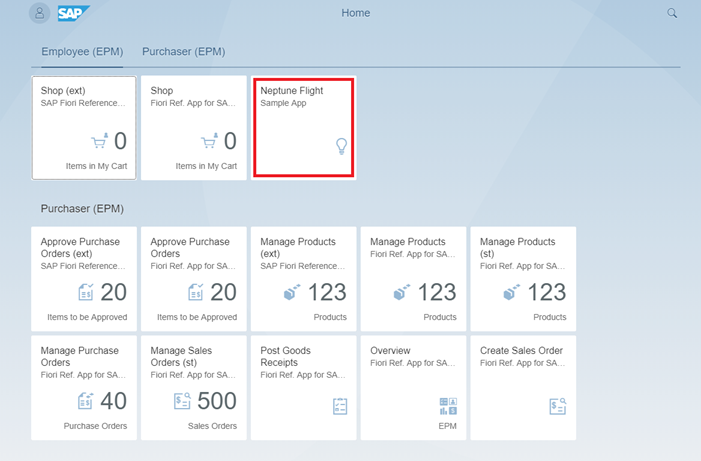Click '500' count on Manage Sales Orders tile

(217, 401)
